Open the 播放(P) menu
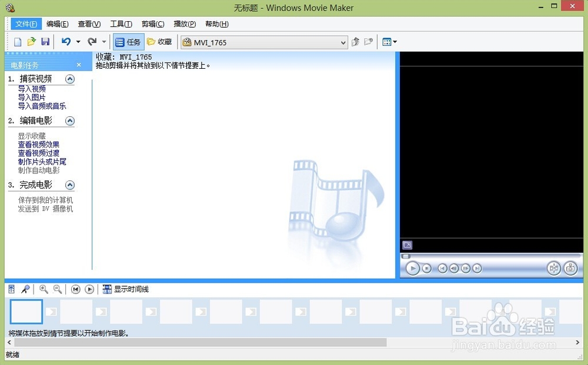Image resolution: width=588 pixels, height=365 pixels. click(x=185, y=24)
